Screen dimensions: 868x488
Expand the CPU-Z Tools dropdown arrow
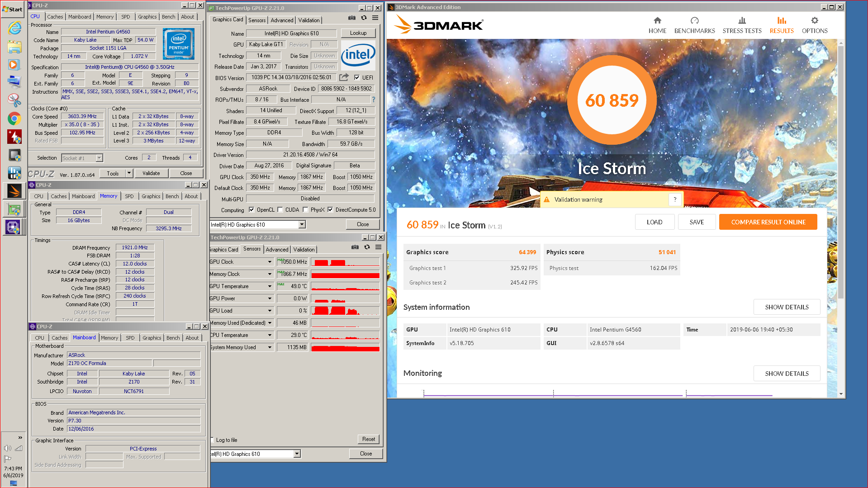129,173
